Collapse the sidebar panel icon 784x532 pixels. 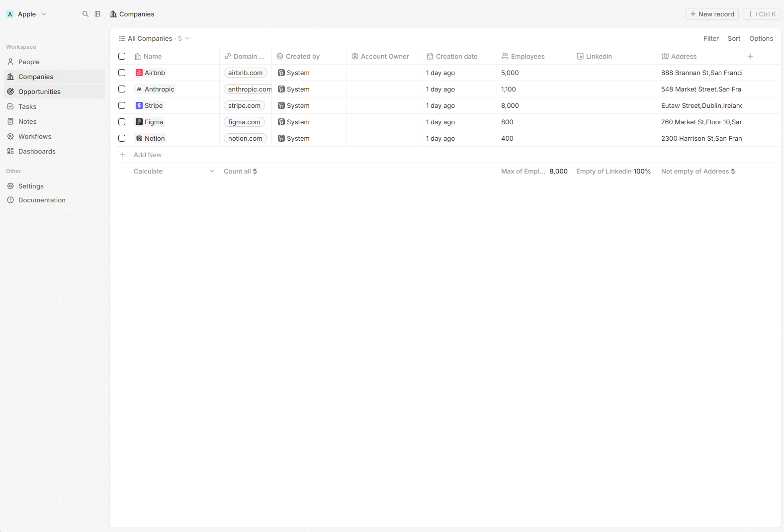[x=97, y=14]
